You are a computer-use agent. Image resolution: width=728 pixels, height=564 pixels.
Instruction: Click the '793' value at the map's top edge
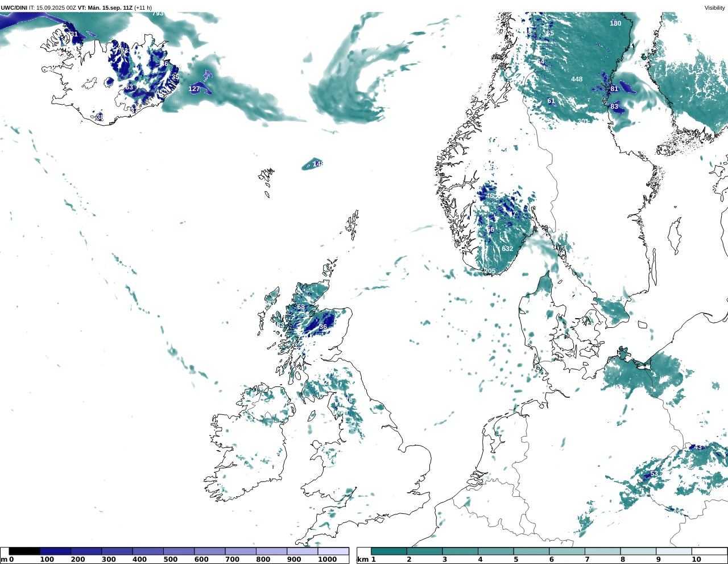click(x=158, y=13)
